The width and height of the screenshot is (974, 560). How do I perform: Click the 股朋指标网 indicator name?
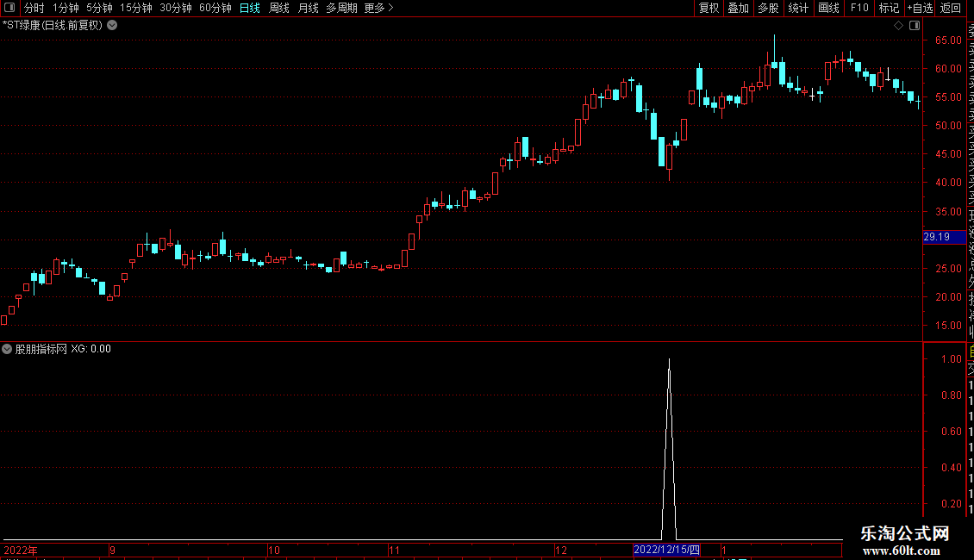tap(41, 349)
